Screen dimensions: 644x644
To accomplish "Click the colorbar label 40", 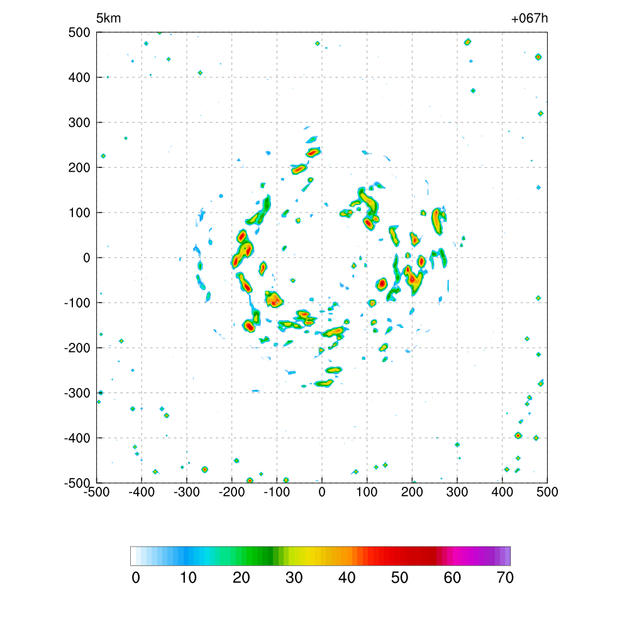I will pos(347,578).
